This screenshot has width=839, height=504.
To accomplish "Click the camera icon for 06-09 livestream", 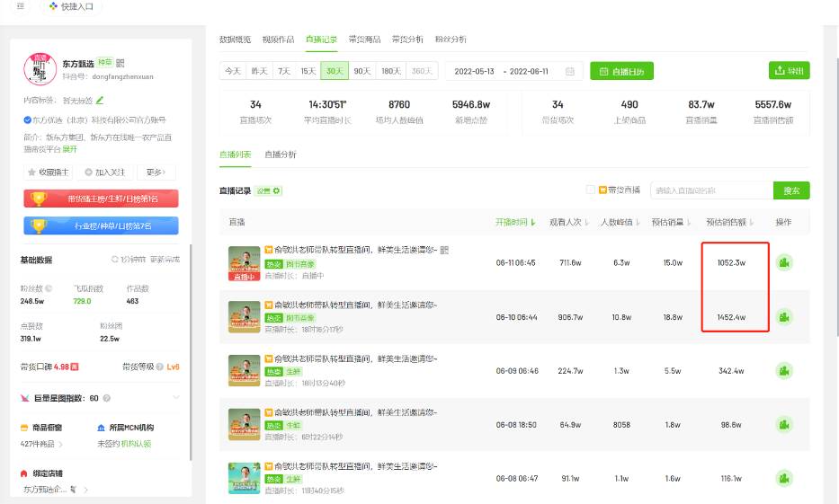I will [784, 370].
